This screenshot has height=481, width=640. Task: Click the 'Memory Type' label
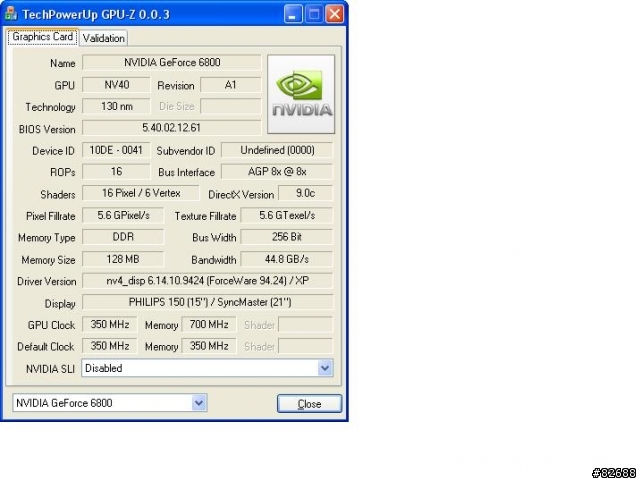tap(47, 238)
